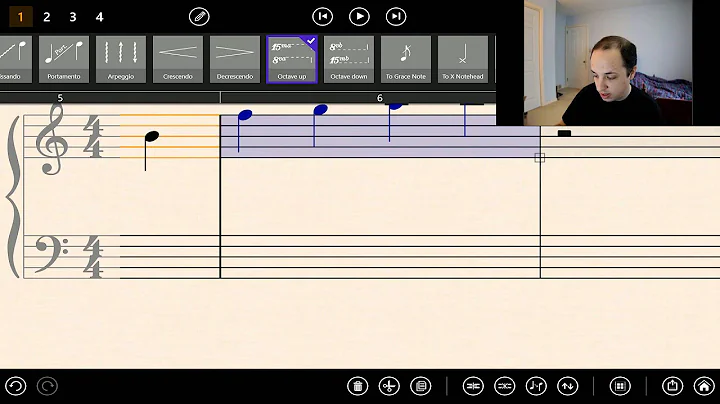The image size is (720, 404).
Task: Toggle the checked Octave up option
Action: coord(292,60)
